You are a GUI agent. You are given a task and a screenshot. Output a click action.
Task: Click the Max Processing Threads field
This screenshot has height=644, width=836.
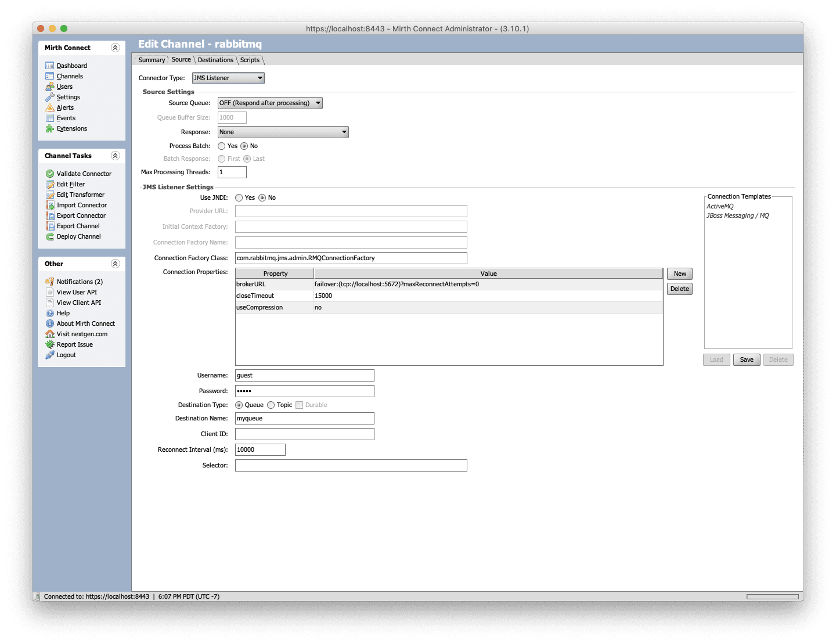tap(232, 172)
